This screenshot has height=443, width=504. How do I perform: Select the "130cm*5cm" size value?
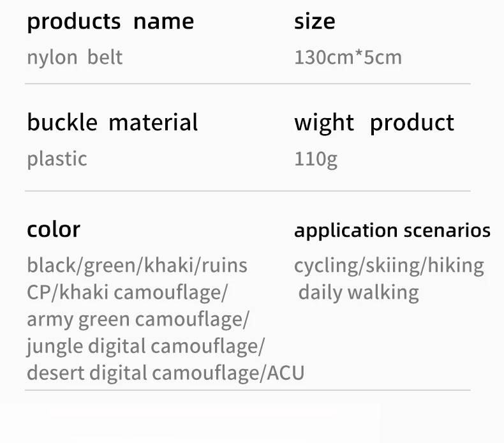coord(348,57)
